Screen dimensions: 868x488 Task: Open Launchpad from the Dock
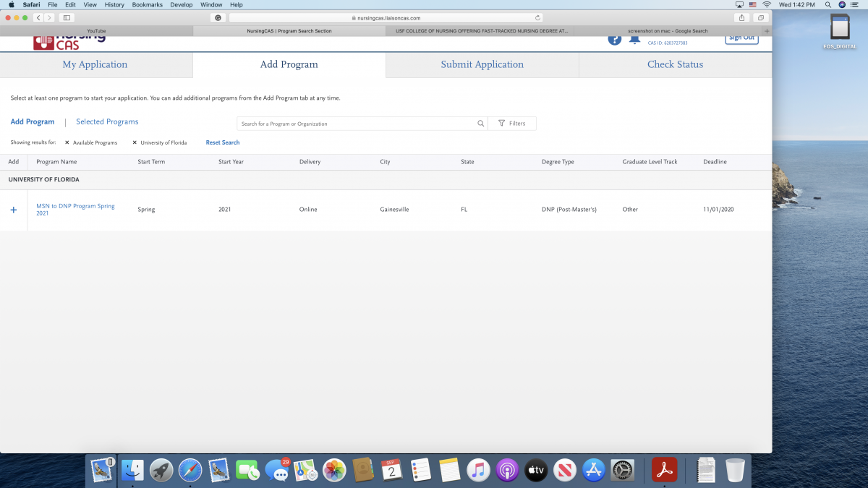pyautogui.click(x=161, y=470)
